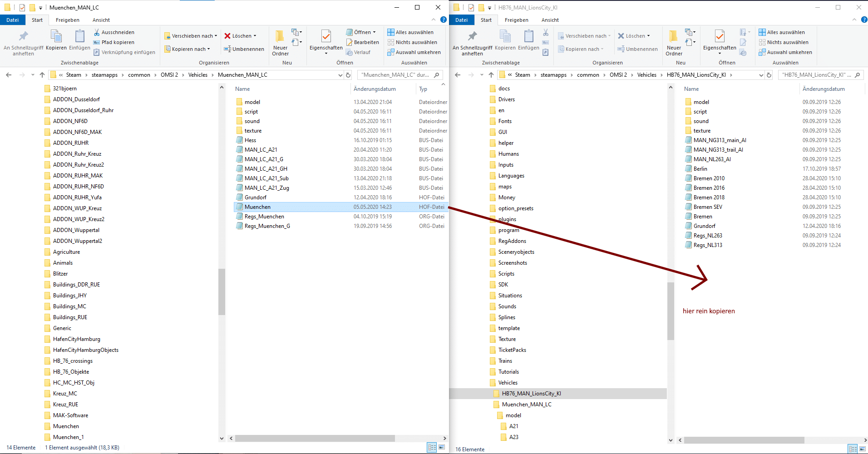Open Kopieren nach dropdown in Muenchen_MAN_LC window
868x454 pixels.
tap(187, 49)
